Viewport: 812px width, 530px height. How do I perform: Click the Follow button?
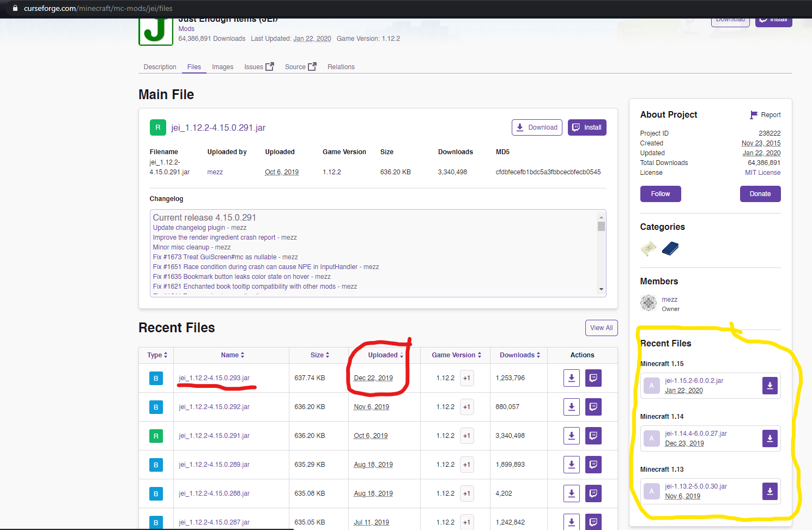(660, 194)
